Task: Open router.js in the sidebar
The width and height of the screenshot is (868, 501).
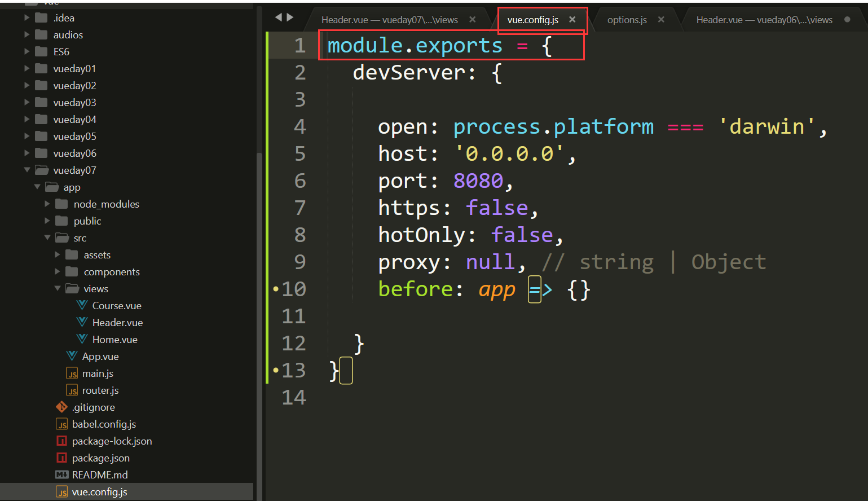Action: (x=100, y=390)
